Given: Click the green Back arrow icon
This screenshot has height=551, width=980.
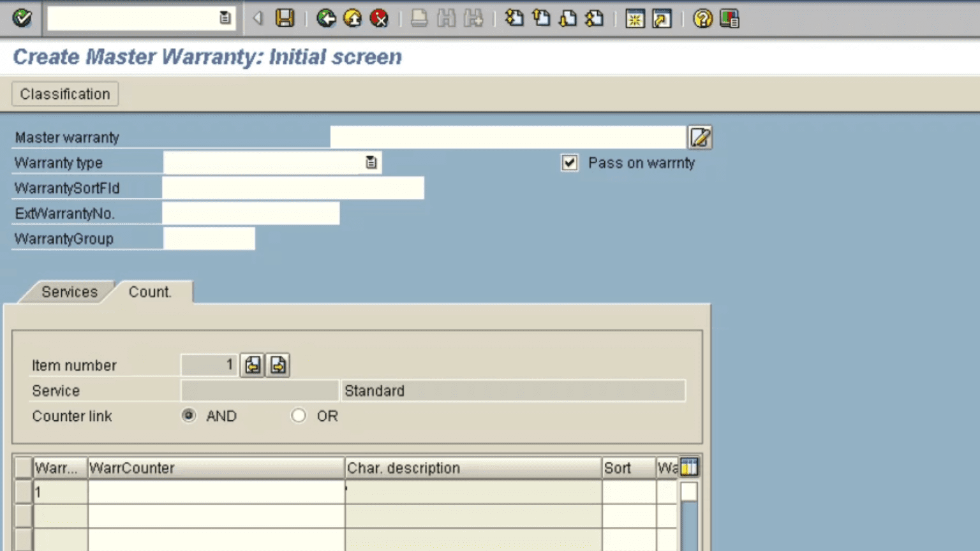Looking at the screenshot, I should [x=326, y=18].
